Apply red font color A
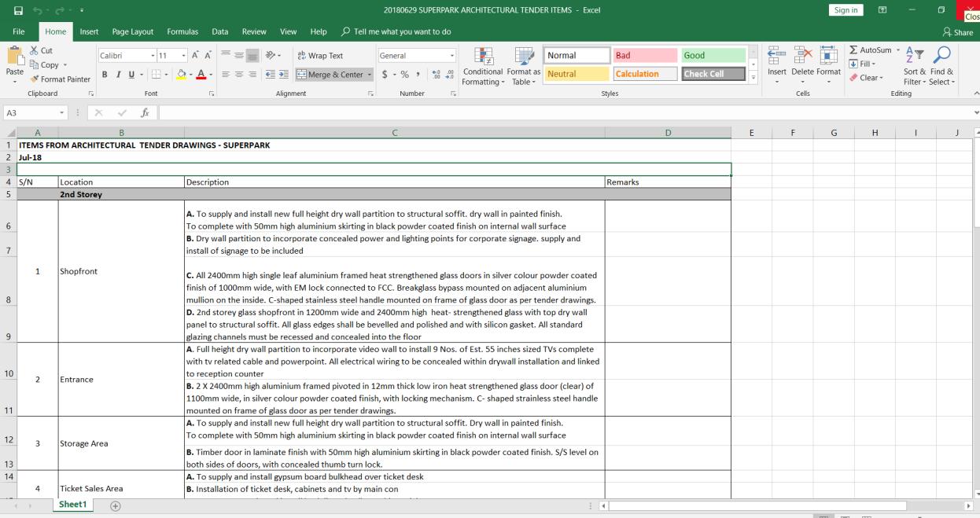This screenshot has width=980, height=518. tap(201, 75)
